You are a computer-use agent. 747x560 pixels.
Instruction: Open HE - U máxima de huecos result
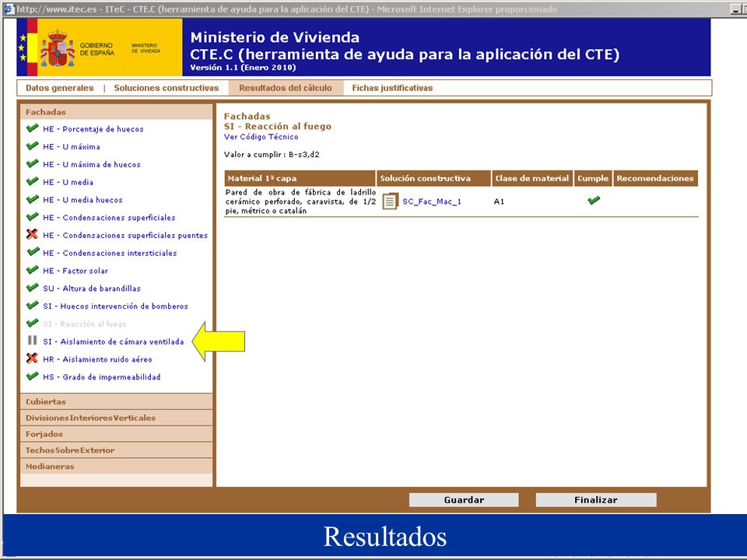click(92, 164)
